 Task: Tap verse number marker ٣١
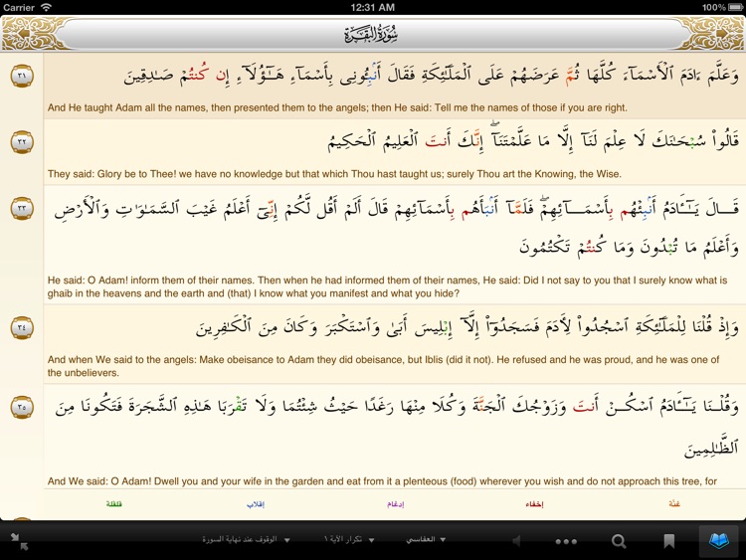tap(22, 76)
